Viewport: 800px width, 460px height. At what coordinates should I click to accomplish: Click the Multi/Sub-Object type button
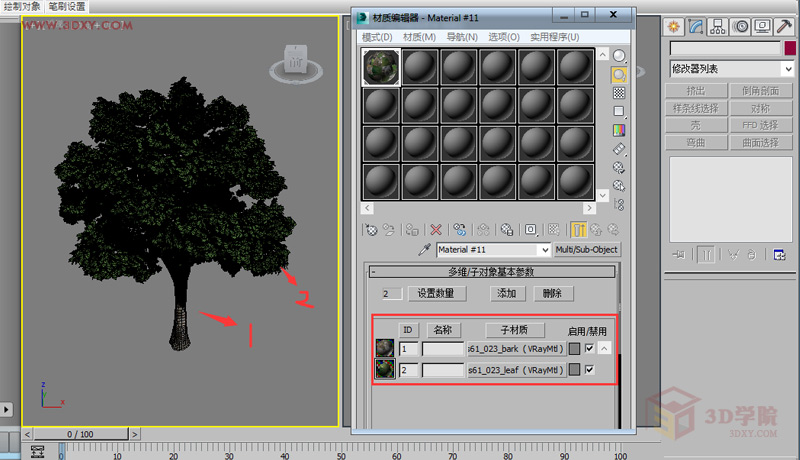(x=587, y=249)
